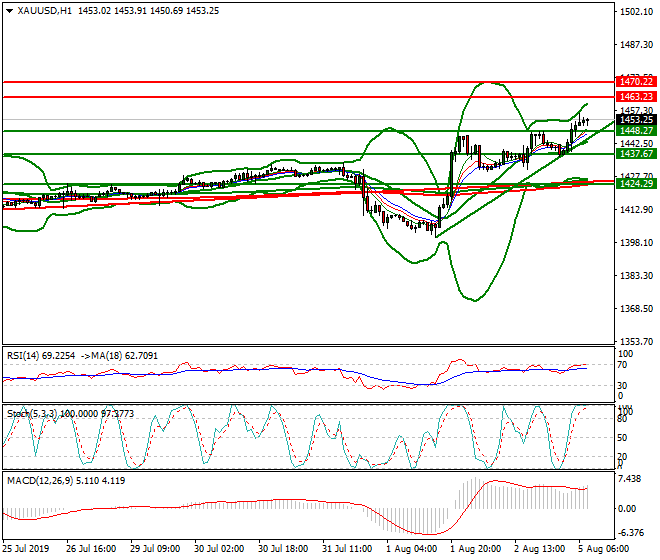Select the MACD(12,26,9) 5.110 4.119 label
660x560 pixels.
[x=66, y=481]
